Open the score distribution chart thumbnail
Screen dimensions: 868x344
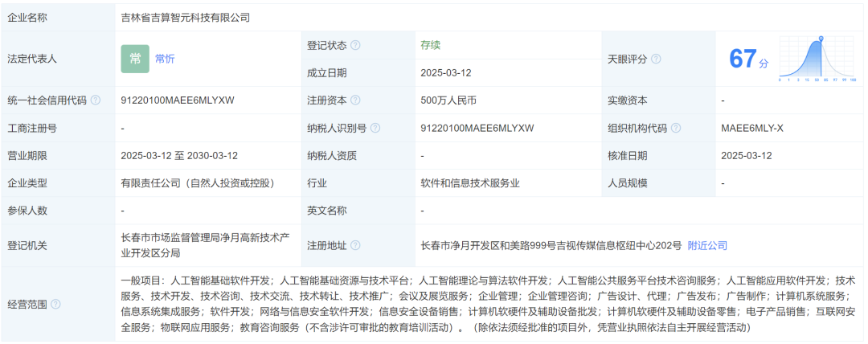[x=817, y=59]
